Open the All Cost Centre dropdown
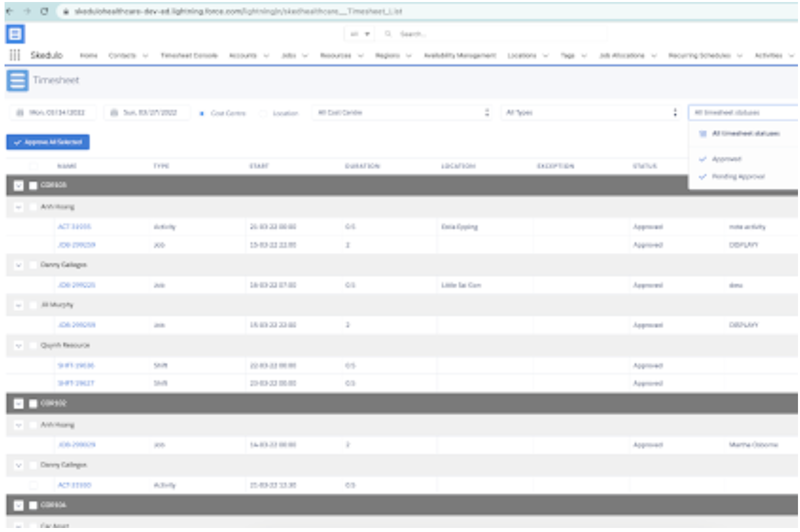800x532 pixels. click(x=403, y=113)
